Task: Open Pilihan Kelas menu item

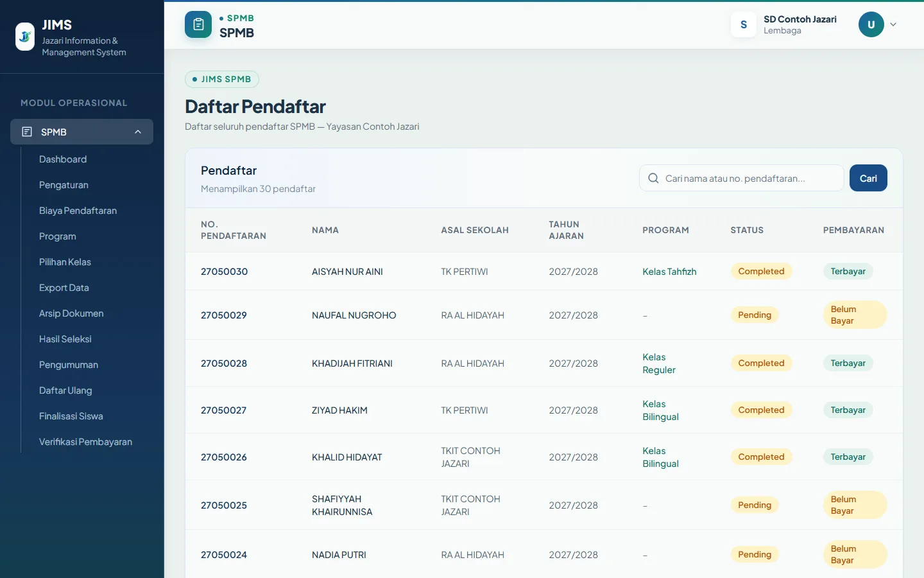Action: point(65,262)
